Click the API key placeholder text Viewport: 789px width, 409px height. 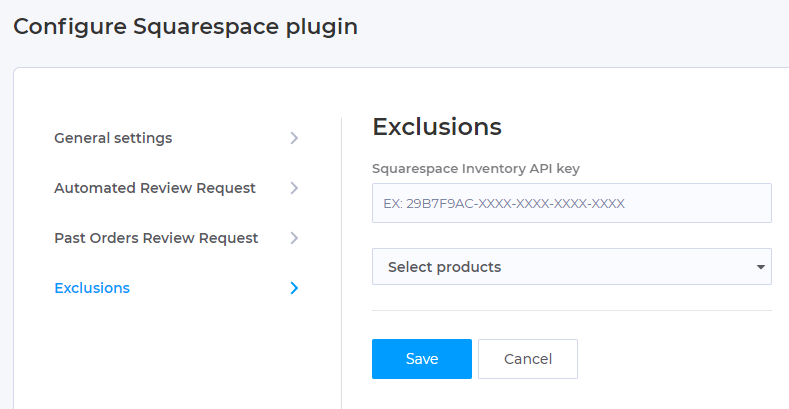click(x=504, y=203)
